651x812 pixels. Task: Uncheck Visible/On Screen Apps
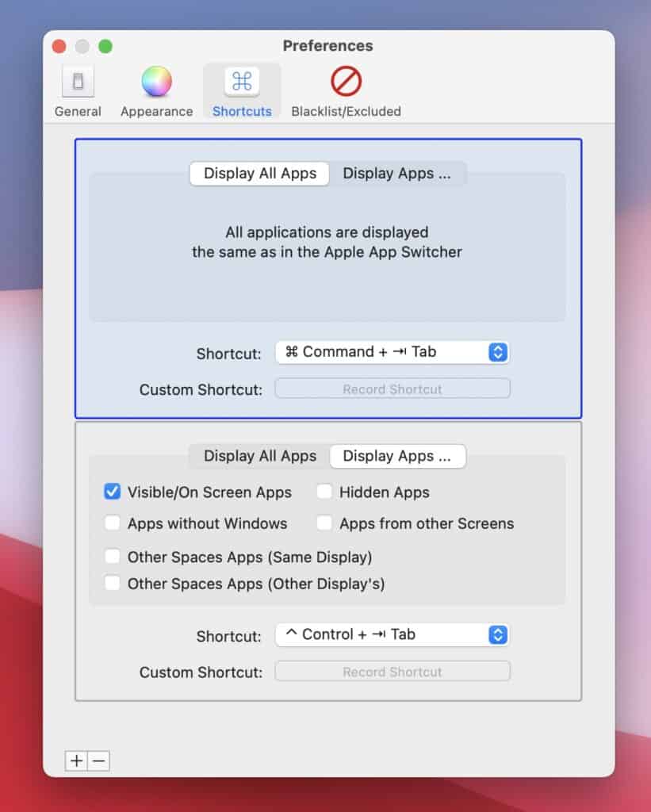[x=113, y=492]
